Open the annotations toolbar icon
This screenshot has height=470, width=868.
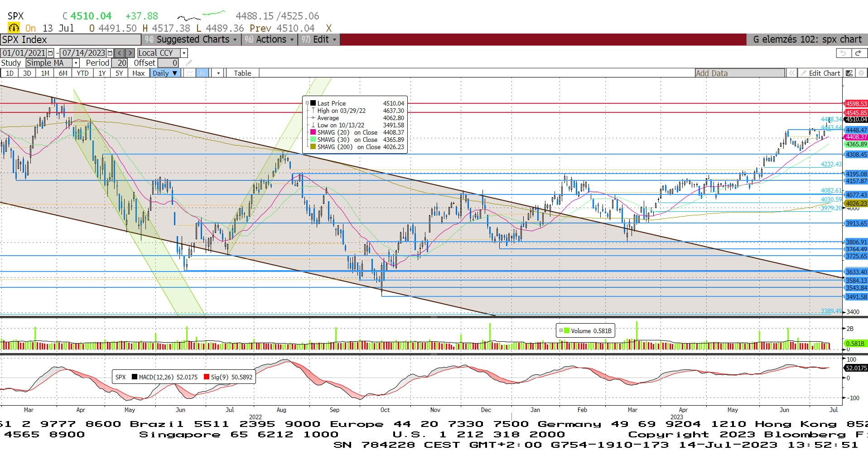(849, 73)
